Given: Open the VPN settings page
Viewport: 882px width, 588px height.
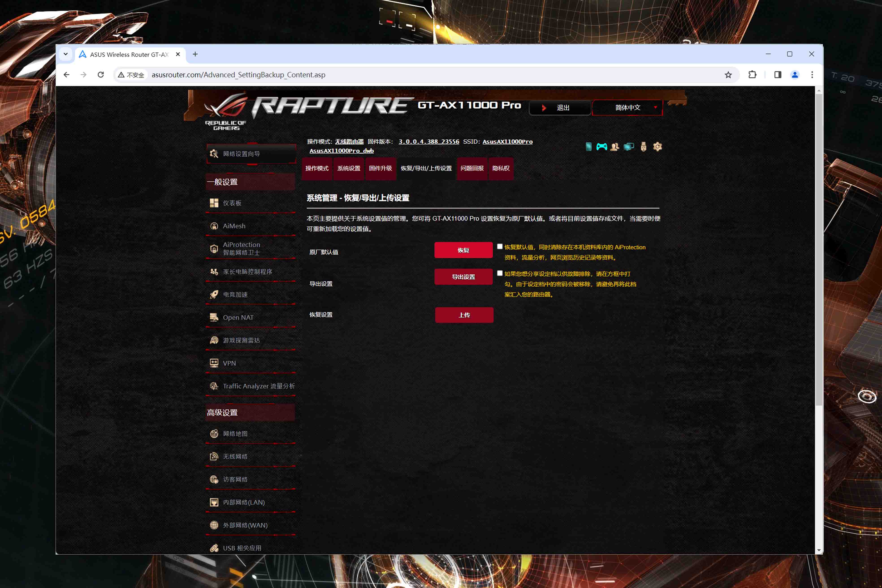Looking at the screenshot, I should click(251, 363).
